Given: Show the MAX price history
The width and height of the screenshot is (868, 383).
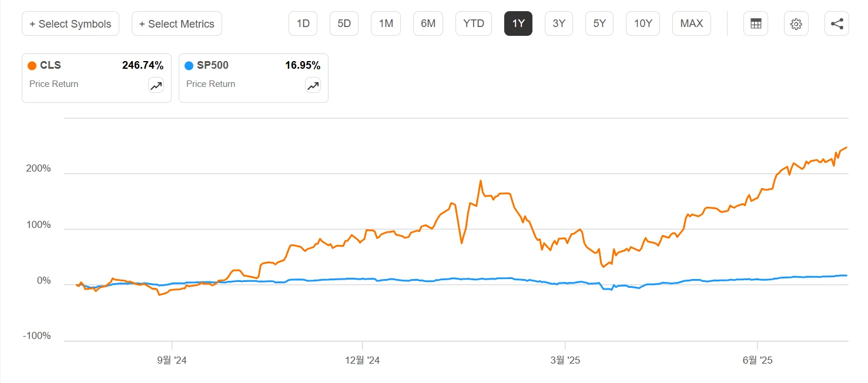Looking at the screenshot, I should tap(692, 24).
